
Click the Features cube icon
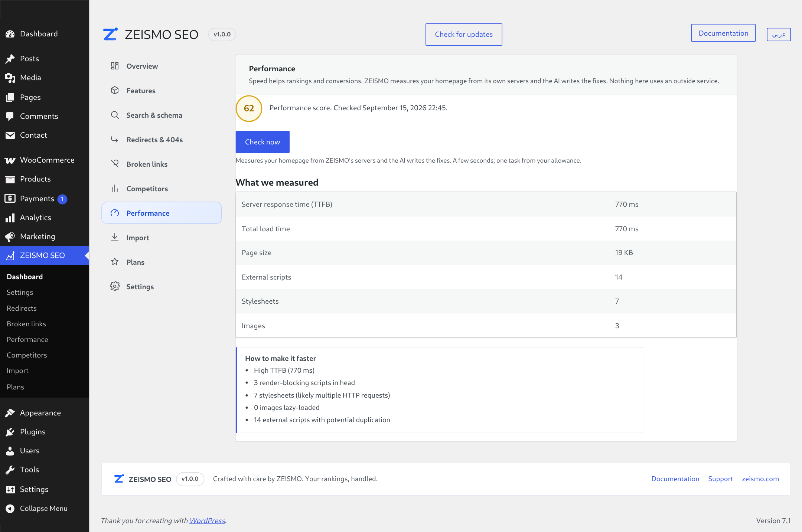[x=115, y=90]
